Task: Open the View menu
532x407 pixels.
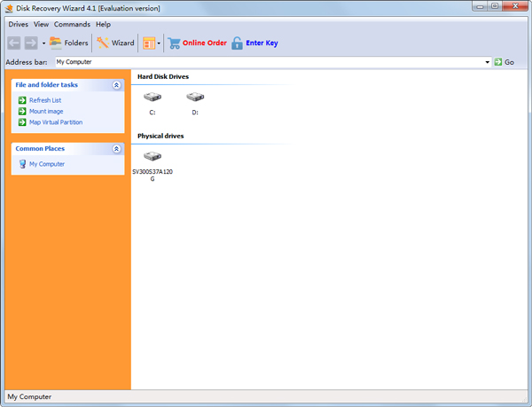Action: tap(41, 25)
